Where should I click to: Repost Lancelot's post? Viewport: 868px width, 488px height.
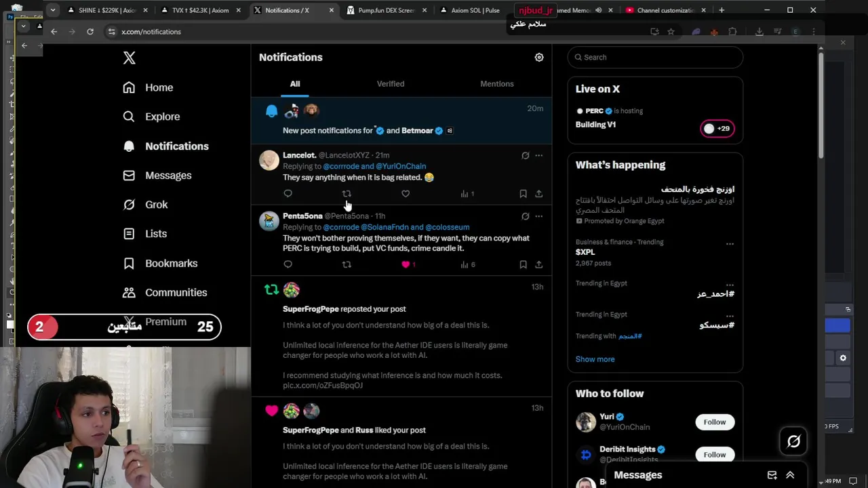click(347, 194)
